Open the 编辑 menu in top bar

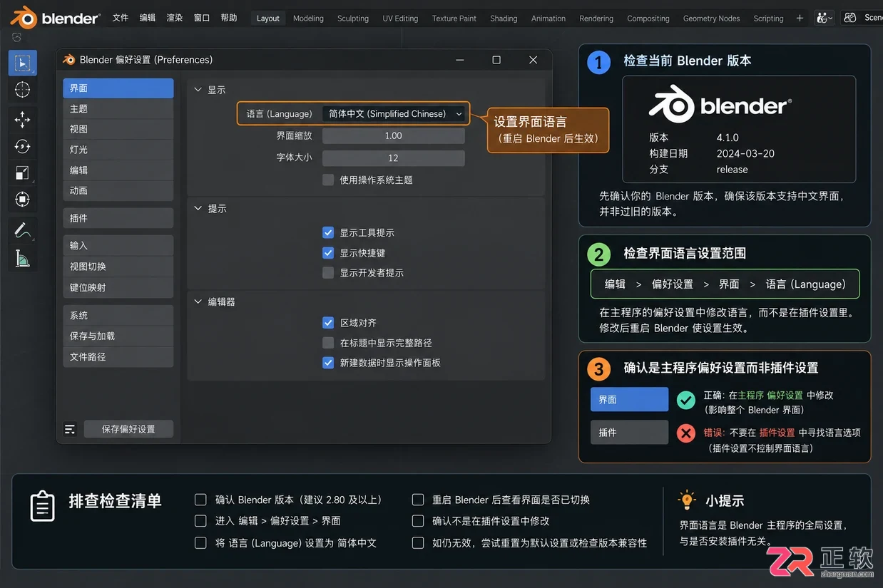pos(148,18)
